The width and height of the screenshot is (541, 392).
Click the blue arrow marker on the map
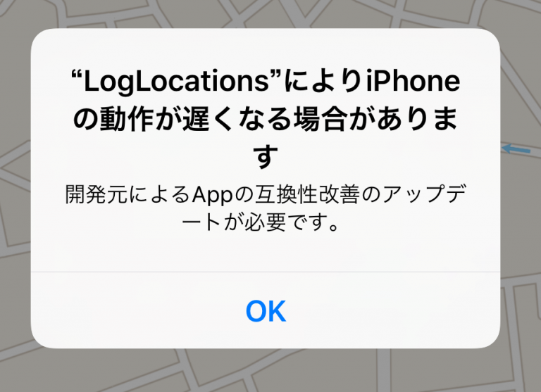coord(516,149)
